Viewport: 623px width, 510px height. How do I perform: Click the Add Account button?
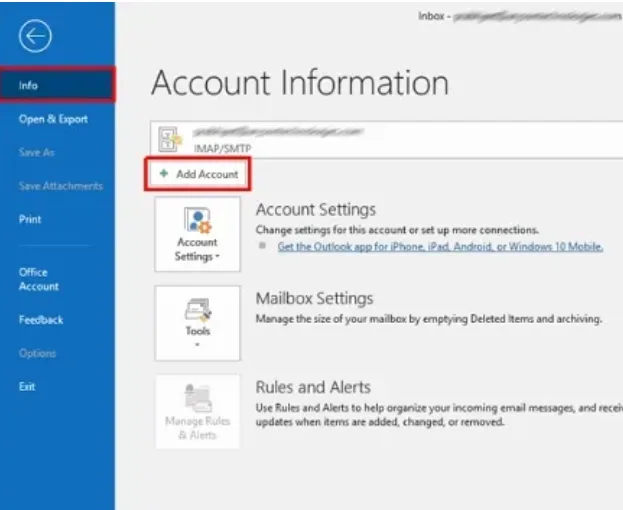click(198, 174)
